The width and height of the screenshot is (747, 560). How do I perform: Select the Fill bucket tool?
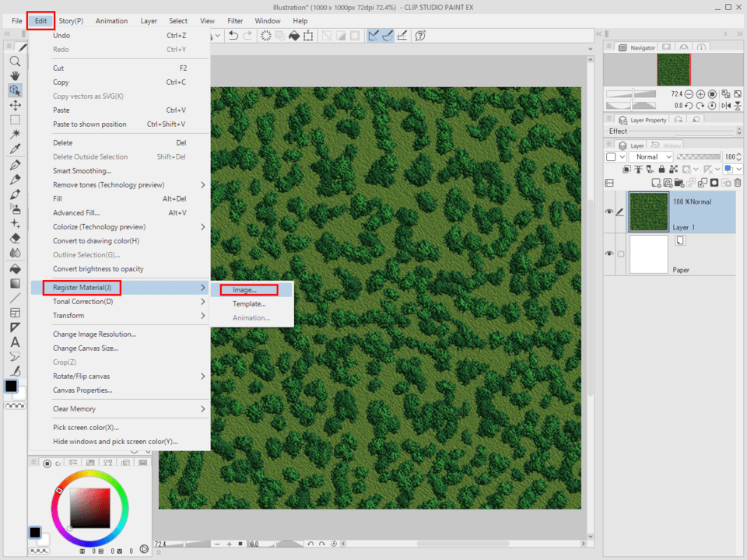click(x=15, y=268)
